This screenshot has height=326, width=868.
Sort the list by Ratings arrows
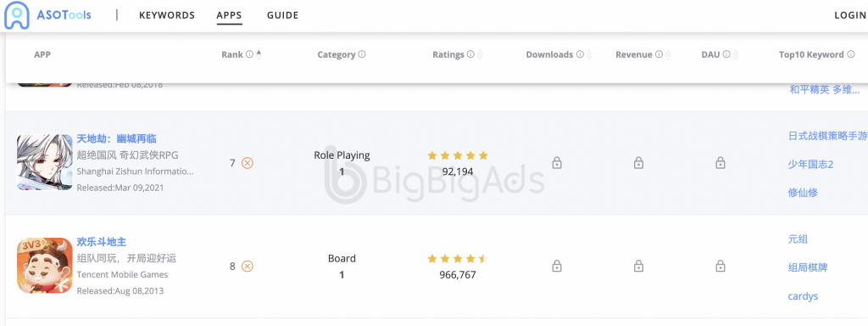click(x=480, y=55)
